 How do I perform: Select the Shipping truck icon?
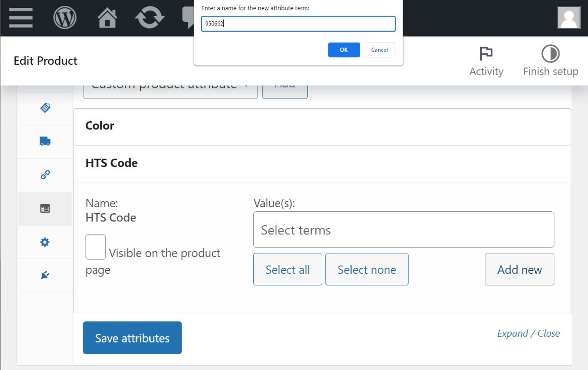pyautogui.click(x=45, y=141)
